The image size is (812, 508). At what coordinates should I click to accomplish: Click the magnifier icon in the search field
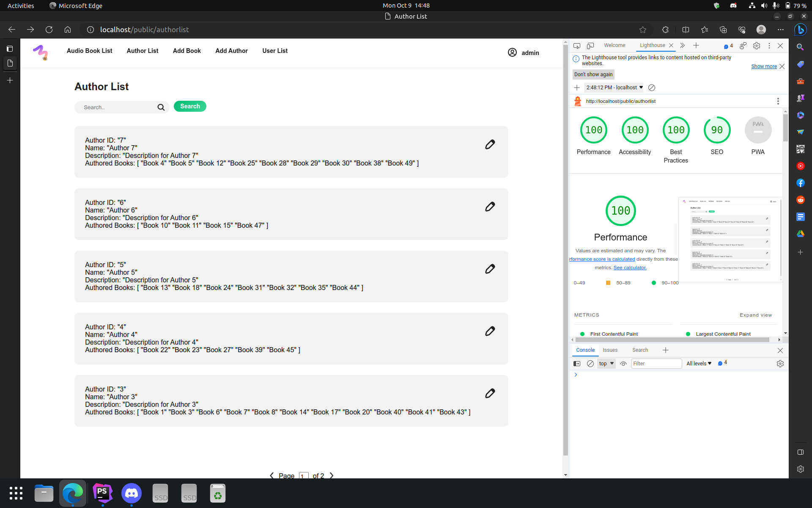coord(161,108)
